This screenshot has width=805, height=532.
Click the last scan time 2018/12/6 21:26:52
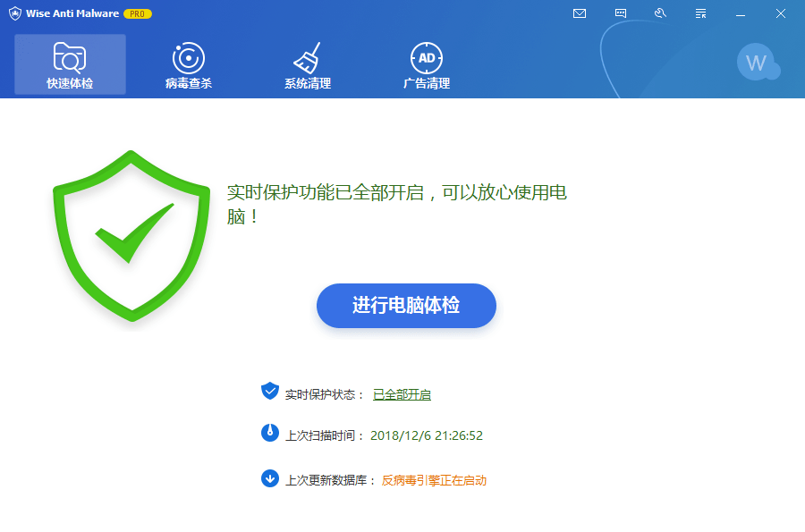(x=427, y=435)
